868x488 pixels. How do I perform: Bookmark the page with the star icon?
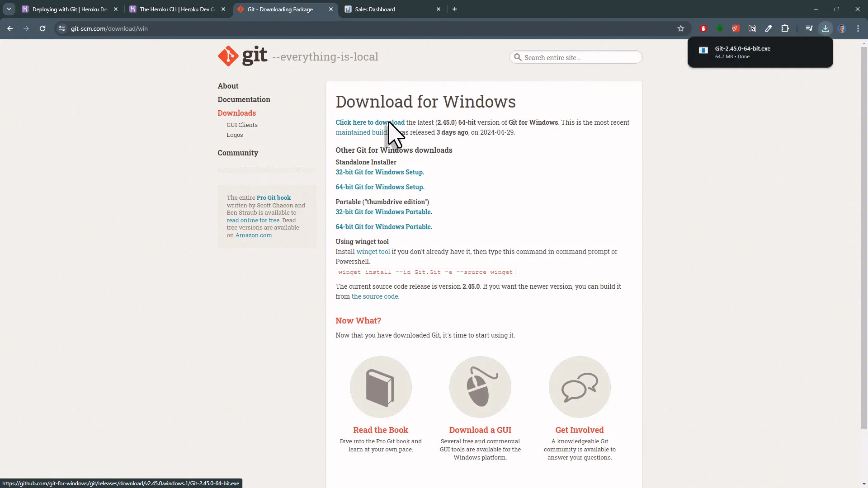click(681, 28)
